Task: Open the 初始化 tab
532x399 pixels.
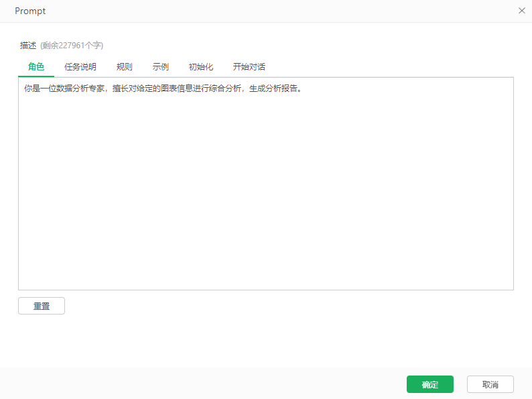Action: (x=201, y=67)
